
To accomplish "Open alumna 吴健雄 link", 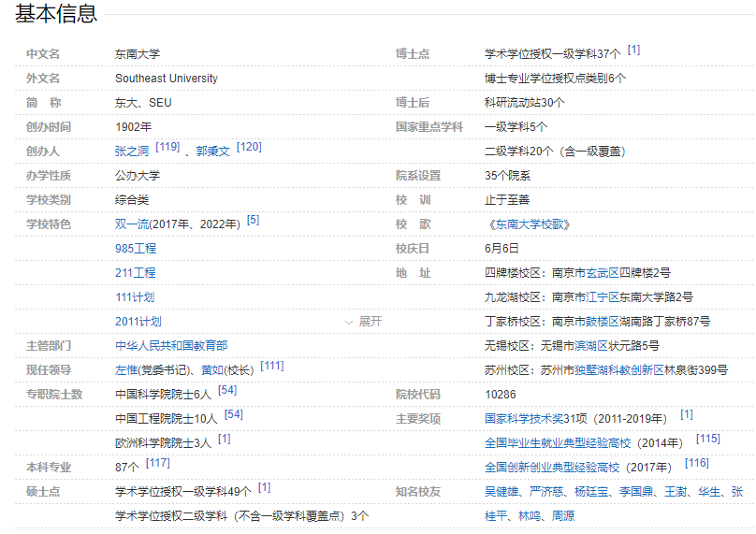I will [x=502, y=492].
